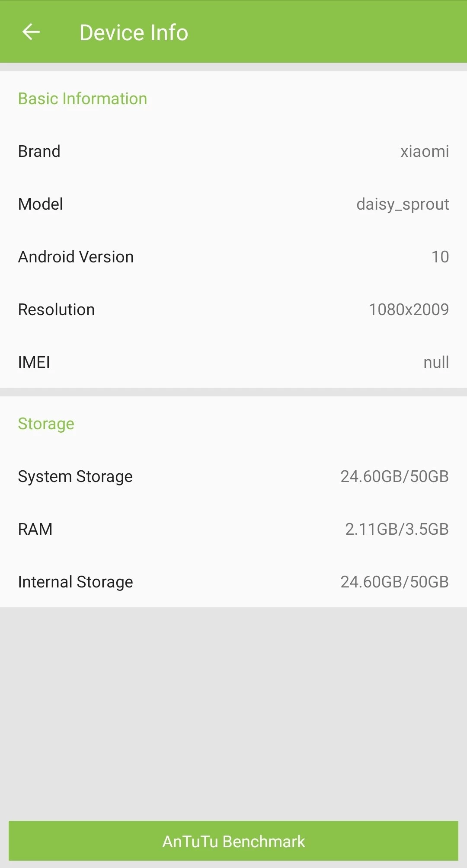Select the RAM row label
Image resolution: width=467 pixels, height=868 pixels.
pyautogui.click(x=35, y=530)
